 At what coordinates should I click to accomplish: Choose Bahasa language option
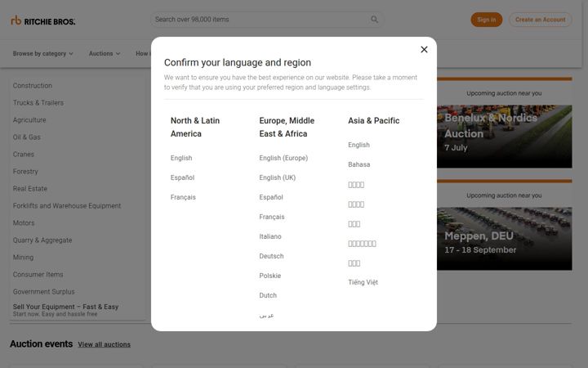tap(359, 164)
